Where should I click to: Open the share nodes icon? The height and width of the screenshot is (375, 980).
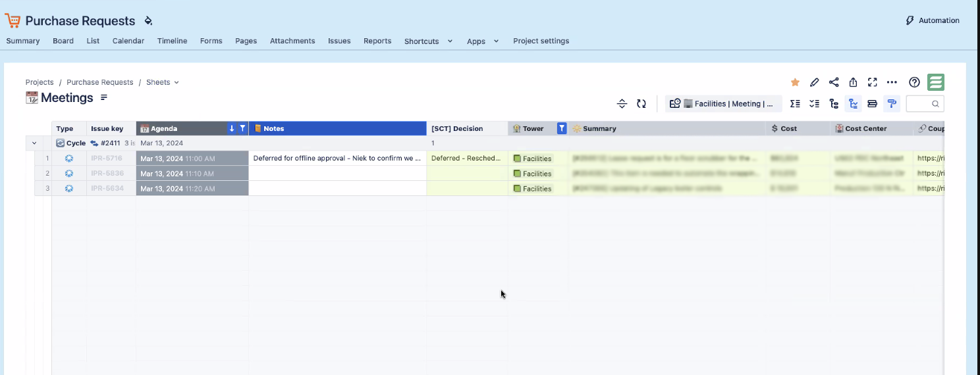[x=834, y=82]
